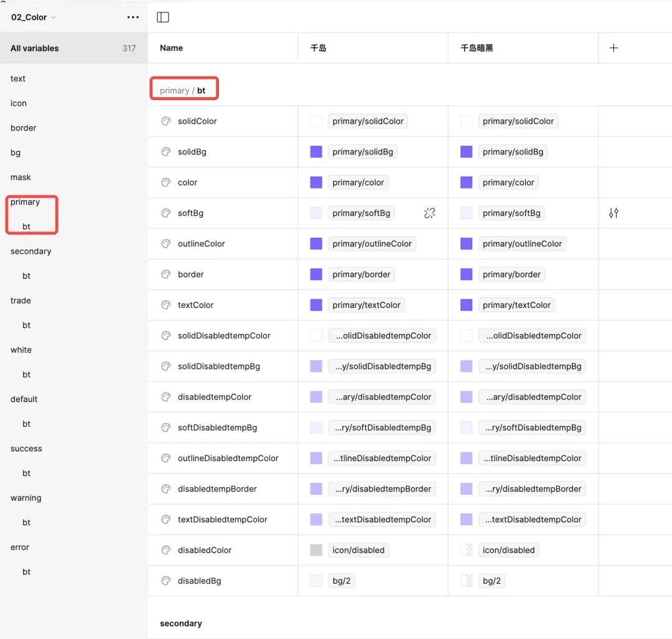Viewport: 672px width, 639px height.
Task: Click the palette icon beside border variable
Action: (x=166, y=274)
